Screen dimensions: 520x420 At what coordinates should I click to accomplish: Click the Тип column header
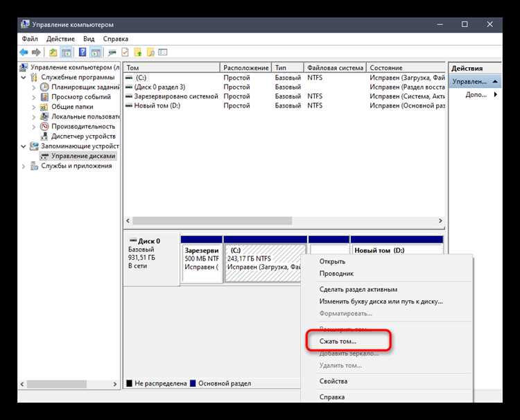click(288, 68)
